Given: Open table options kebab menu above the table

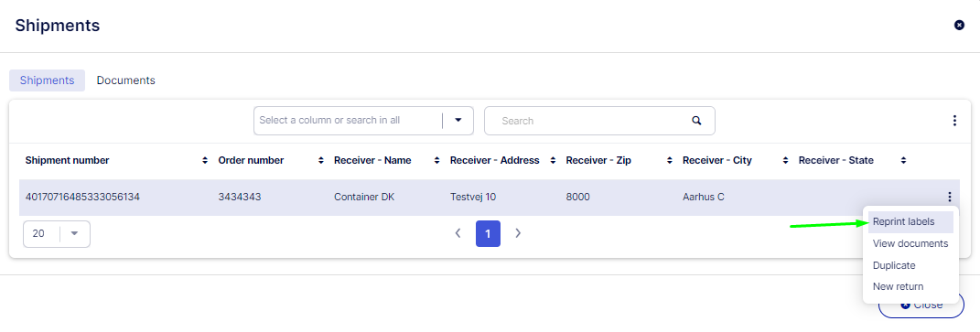Looking at the screenshot, I should click(954, 121).
